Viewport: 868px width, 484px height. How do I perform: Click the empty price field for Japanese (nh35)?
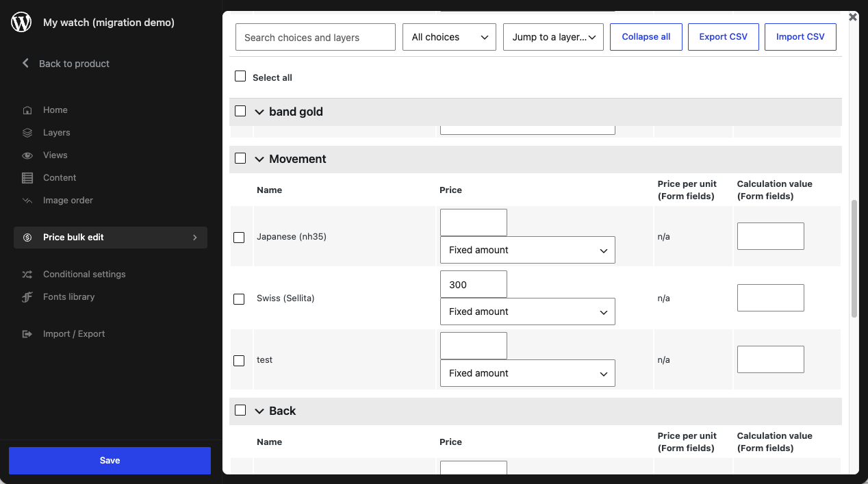click(x=474, y=222)
